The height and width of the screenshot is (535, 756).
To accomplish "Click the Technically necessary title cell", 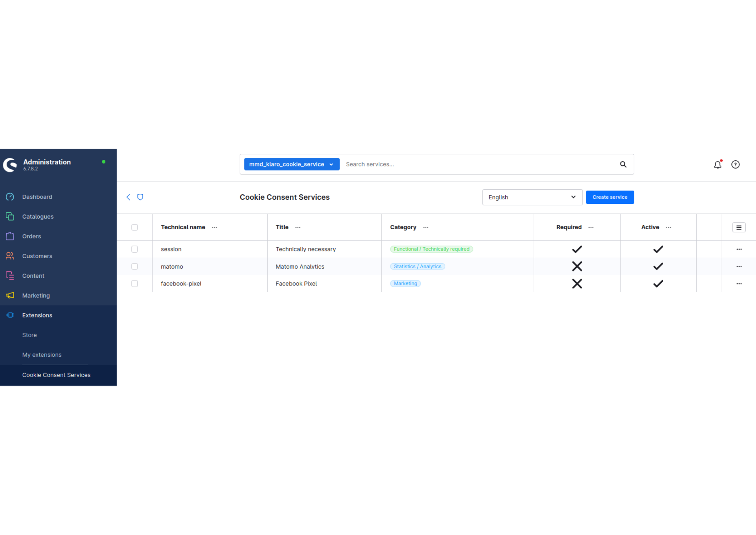I will click(305, 249).
